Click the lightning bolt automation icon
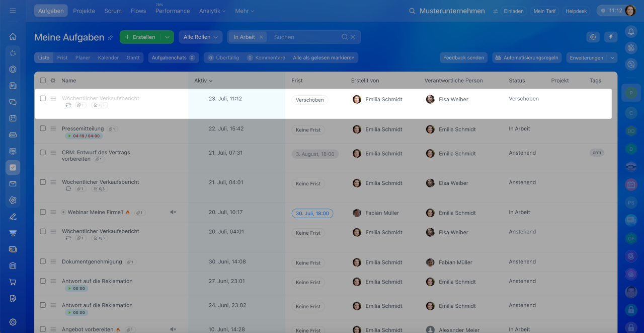The image size is (644, 333). click(611, 37)
